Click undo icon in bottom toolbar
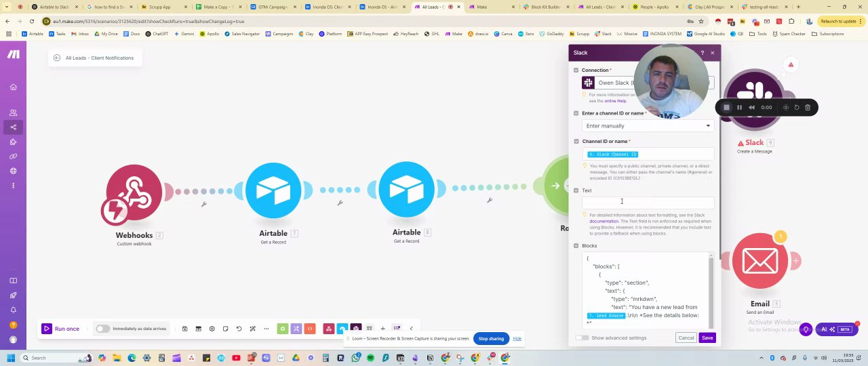Image resolution: width=868 pixels, height=366 pixels. (239, 329)
